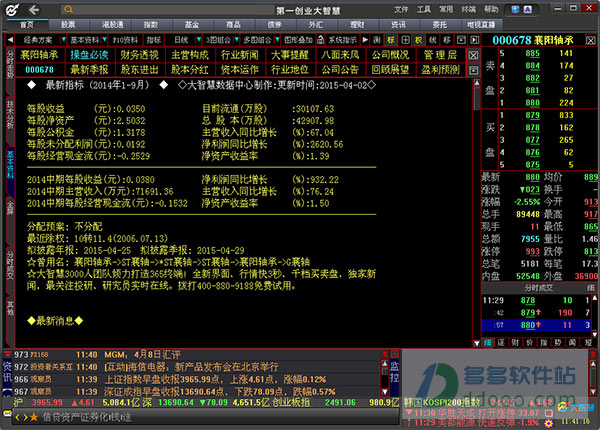This screenshot has height=430, width=600.
Task: Open the 基本资料 dropdown arrow
Action: pos(106,39)
